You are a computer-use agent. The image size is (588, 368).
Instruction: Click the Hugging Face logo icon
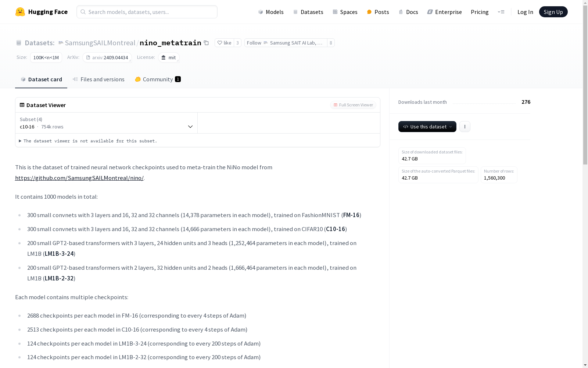point(20,12)
